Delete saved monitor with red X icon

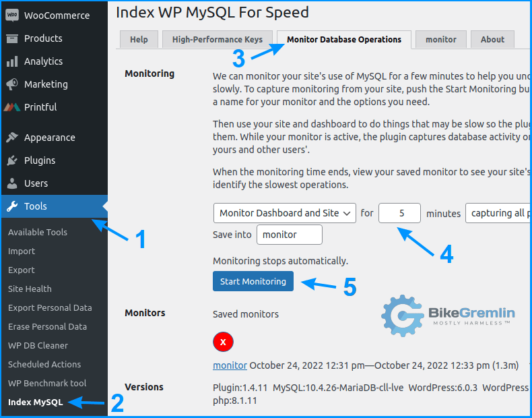point(223,342)
